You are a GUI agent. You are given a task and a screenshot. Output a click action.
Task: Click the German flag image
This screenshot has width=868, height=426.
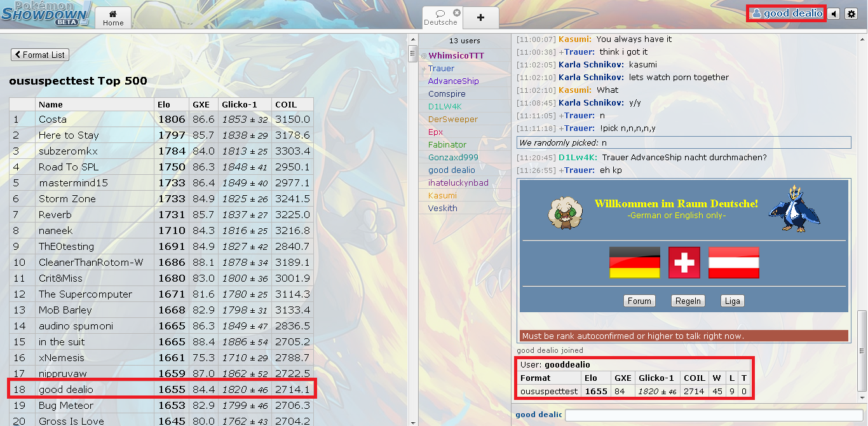[x=635, y=263]
